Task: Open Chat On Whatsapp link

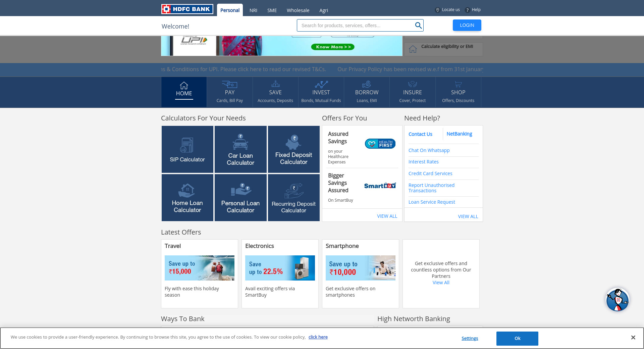Action: point(429,150)
